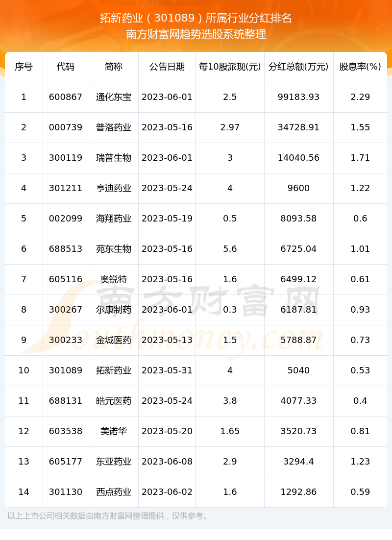This screenshot has height=540, width=392.
Task: Select the name '皓元医药'
Action: 114,400
